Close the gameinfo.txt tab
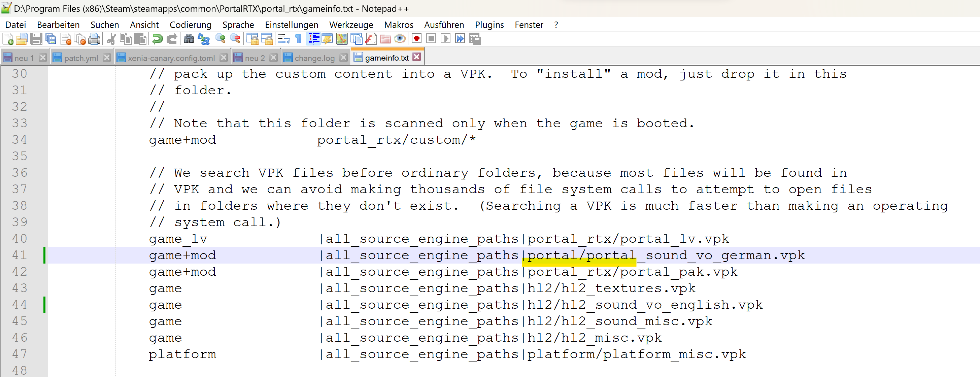980x377 pixels. point(417,57)
